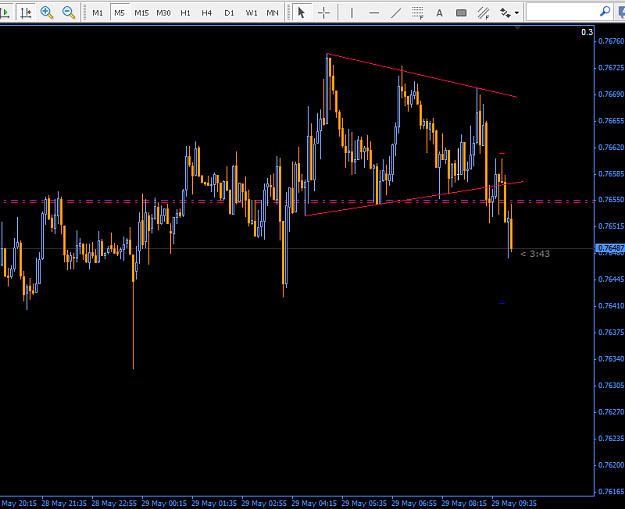
Task: Click price scale value 0.76760
Action: (611, 41)
